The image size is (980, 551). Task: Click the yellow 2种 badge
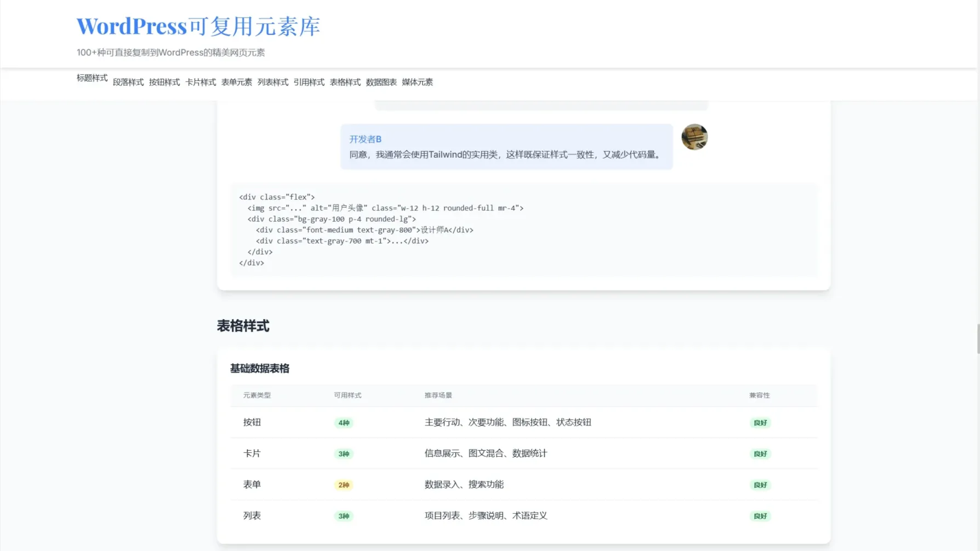344,485
